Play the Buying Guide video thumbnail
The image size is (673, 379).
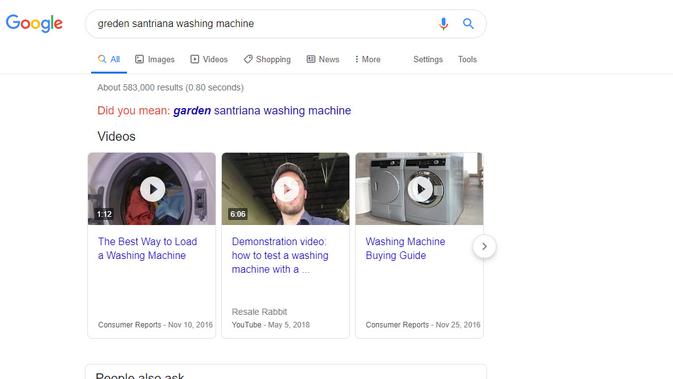[x=419, y=189]
